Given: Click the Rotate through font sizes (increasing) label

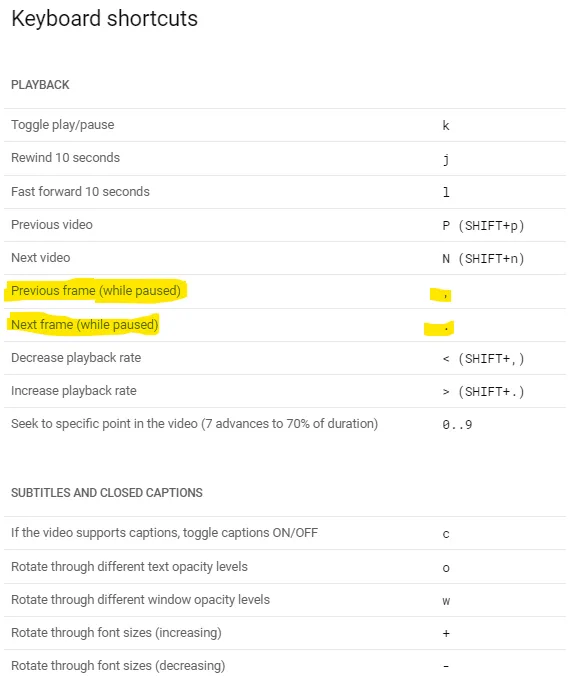Looking at the screenshot, I should click(x=116, y=632).
